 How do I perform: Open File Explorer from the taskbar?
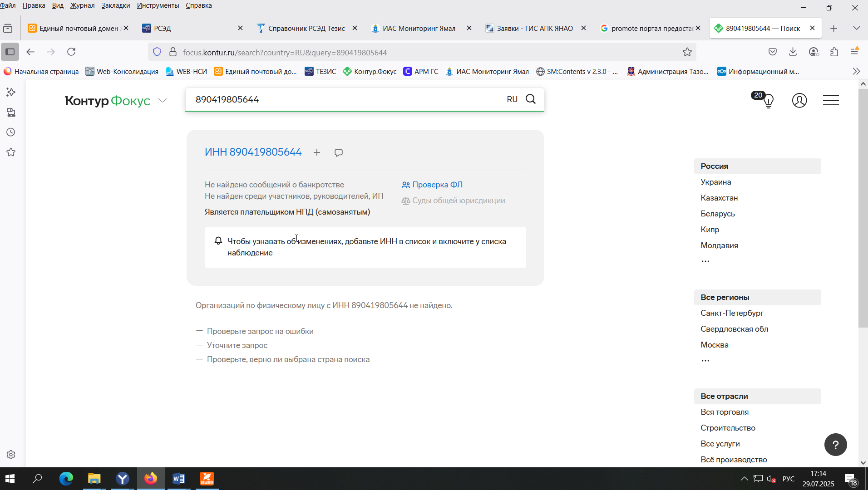94,479
